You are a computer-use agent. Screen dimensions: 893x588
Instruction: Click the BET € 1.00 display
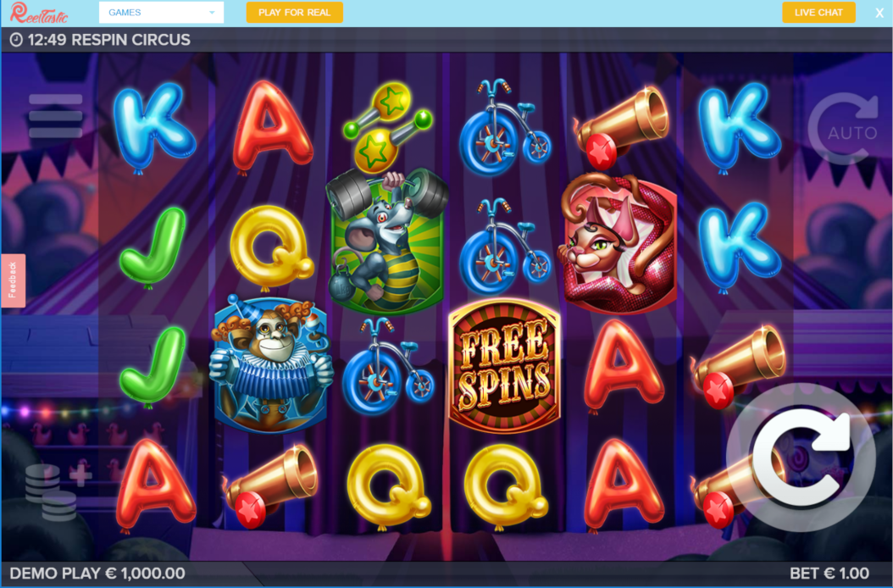click(x=829, y=574)
